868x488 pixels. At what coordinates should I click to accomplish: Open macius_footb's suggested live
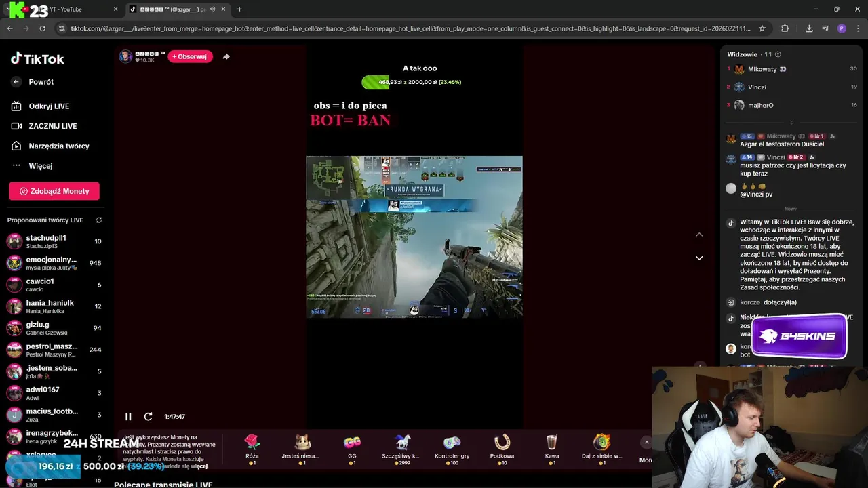pos(54,415)
